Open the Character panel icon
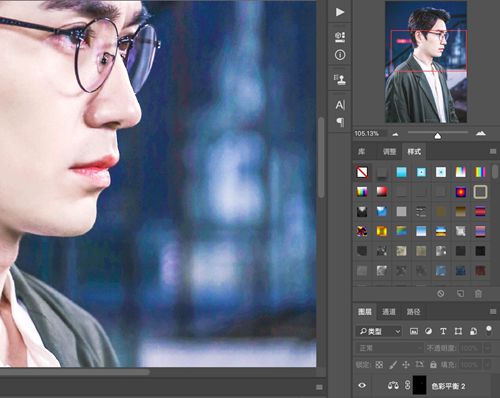This screenshot has height=398, width=500. tap(340, 105)
